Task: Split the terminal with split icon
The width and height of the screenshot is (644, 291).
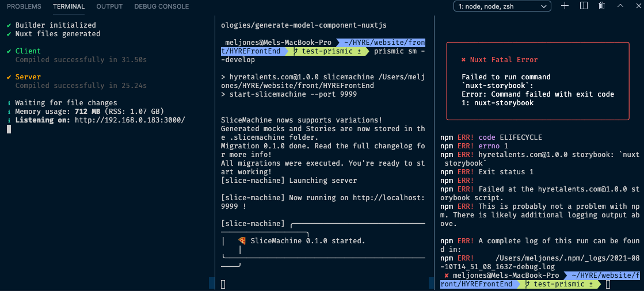Action: click(584, 6)
